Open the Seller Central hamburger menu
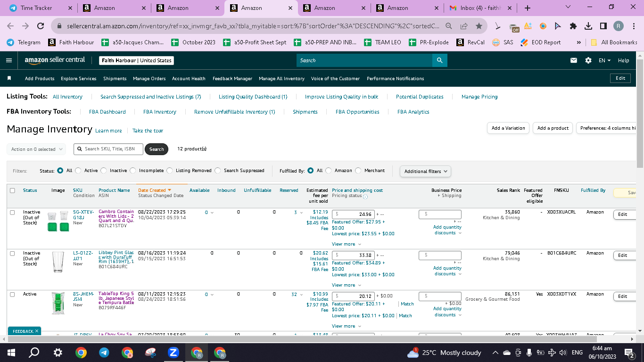 (9, 60)
